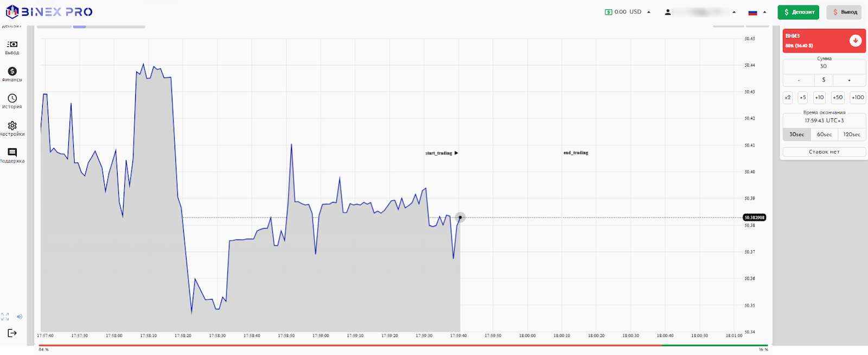Open the История (history) clock icon
868x355 pixels.
tap(12, 101)
